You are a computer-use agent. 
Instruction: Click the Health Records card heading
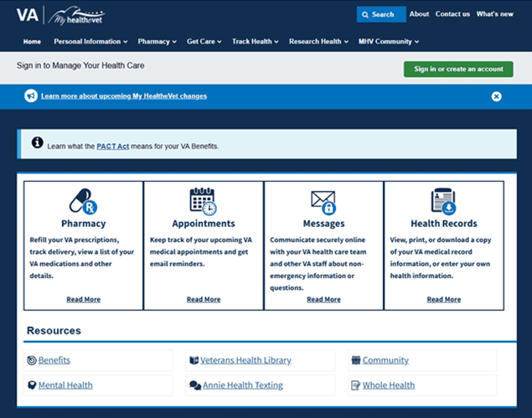444,224
